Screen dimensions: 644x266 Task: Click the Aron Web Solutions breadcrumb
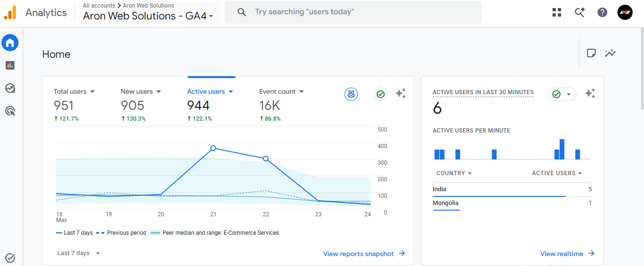(x=149, y=6)
